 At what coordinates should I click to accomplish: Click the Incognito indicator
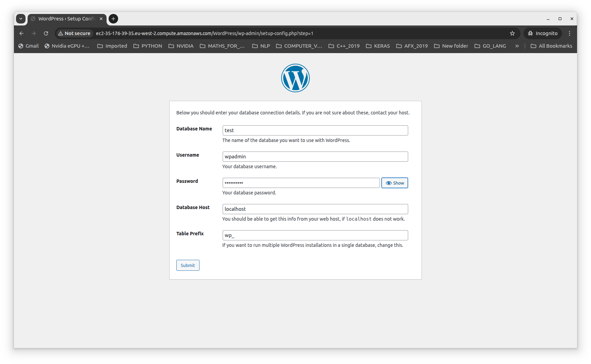543,33
